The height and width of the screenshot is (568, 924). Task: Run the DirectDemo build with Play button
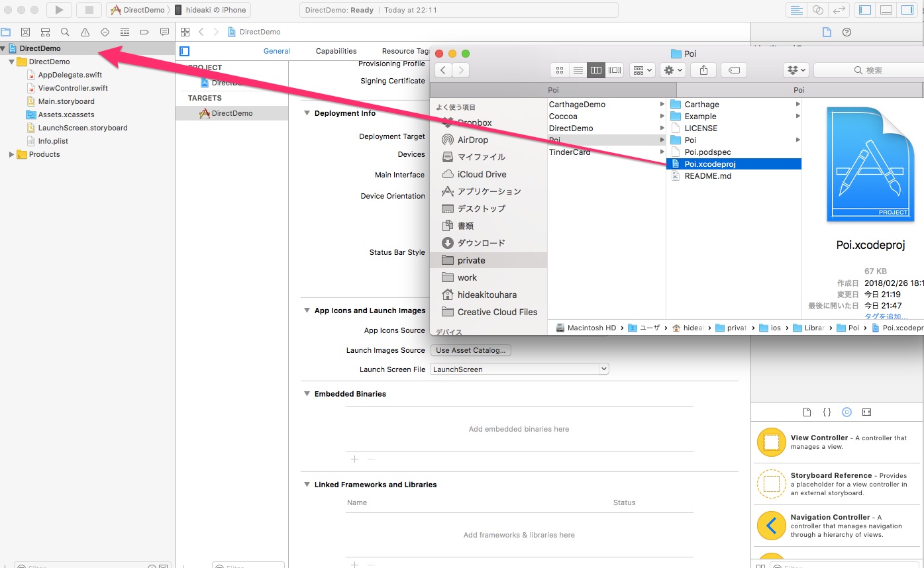[x=59, y=10]
